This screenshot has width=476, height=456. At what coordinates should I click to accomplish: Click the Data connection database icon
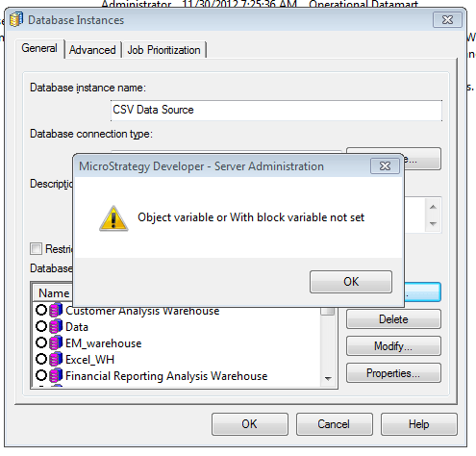56,326
